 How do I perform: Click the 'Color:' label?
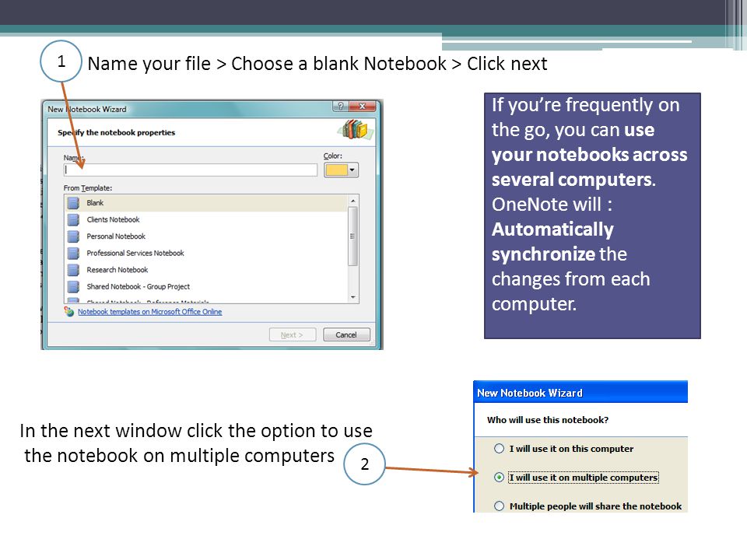click(332, 156)
